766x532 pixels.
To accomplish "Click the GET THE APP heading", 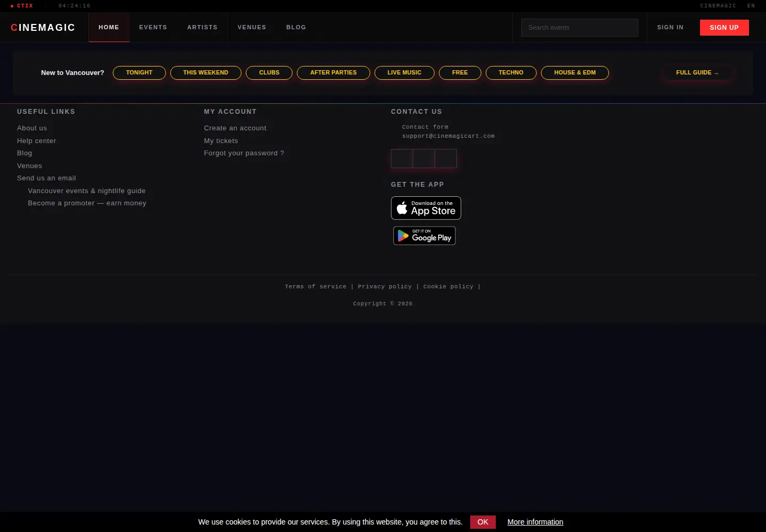I will pos(418,185).
